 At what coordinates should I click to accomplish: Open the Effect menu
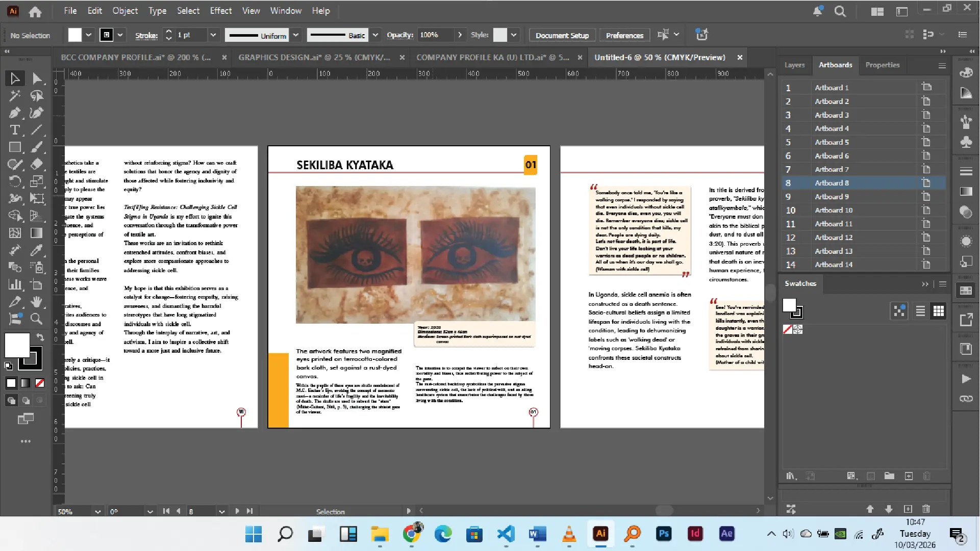click(x=220, y=11)
